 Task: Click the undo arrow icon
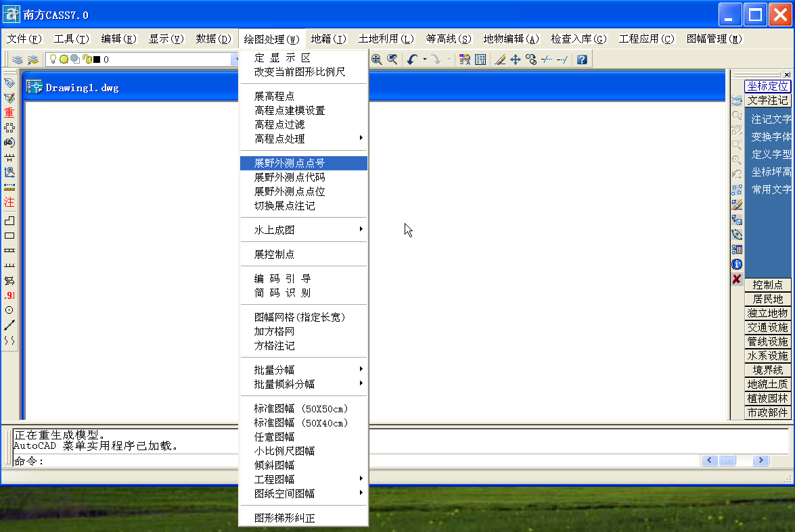pos(411,59)
